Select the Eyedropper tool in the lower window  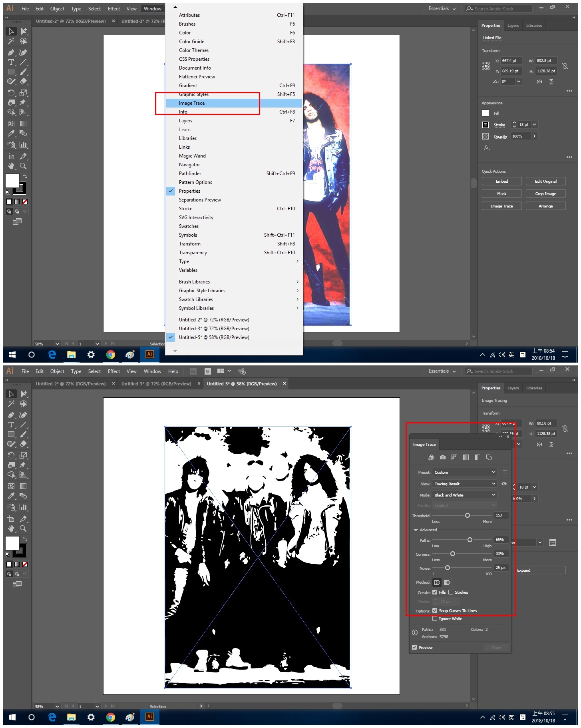(x=11, y=496)
